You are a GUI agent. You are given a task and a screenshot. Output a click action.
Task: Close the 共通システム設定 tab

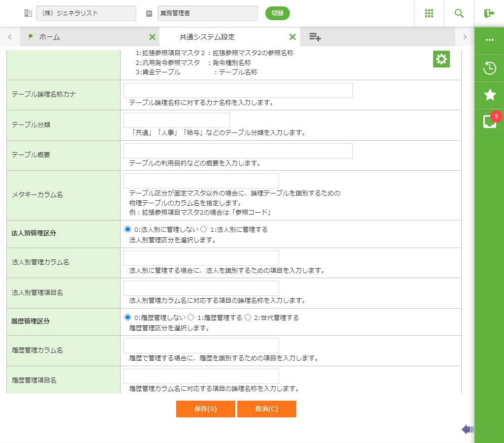point(292,37)
